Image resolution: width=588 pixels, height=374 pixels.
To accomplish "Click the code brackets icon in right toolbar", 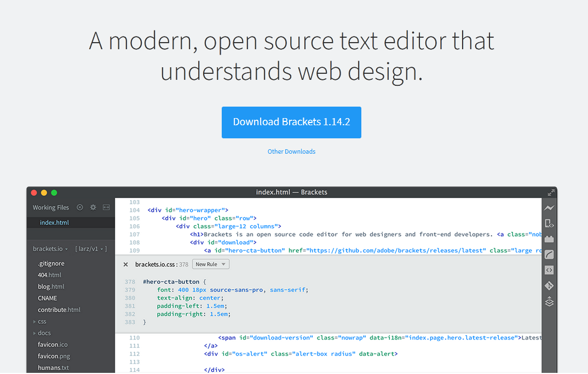I will [x=549, y=270].
